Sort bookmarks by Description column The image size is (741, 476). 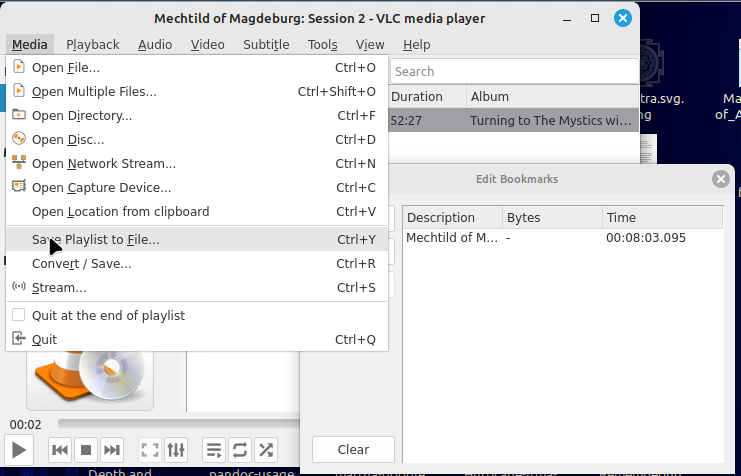pyautogui.click(x=453, y=217)
